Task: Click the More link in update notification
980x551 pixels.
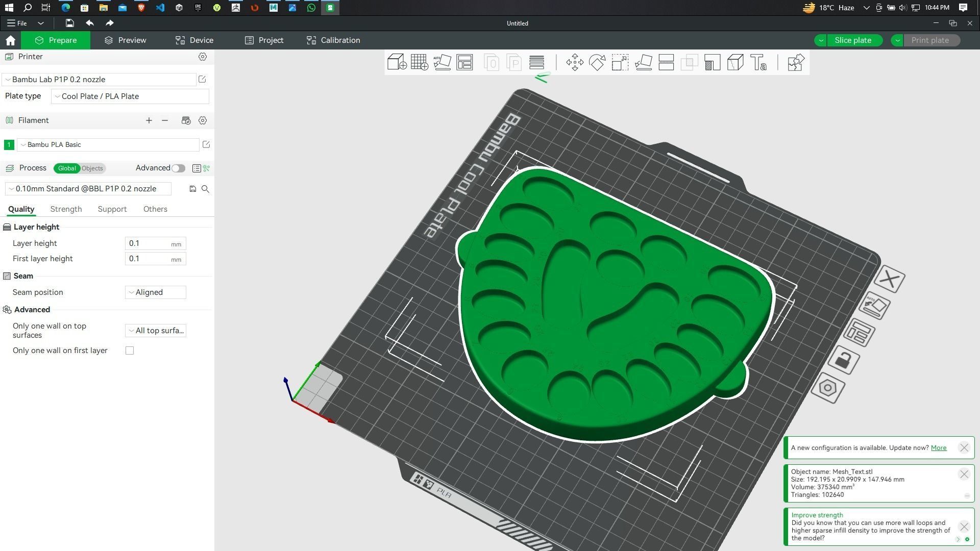Action: (x=938, y=448)
